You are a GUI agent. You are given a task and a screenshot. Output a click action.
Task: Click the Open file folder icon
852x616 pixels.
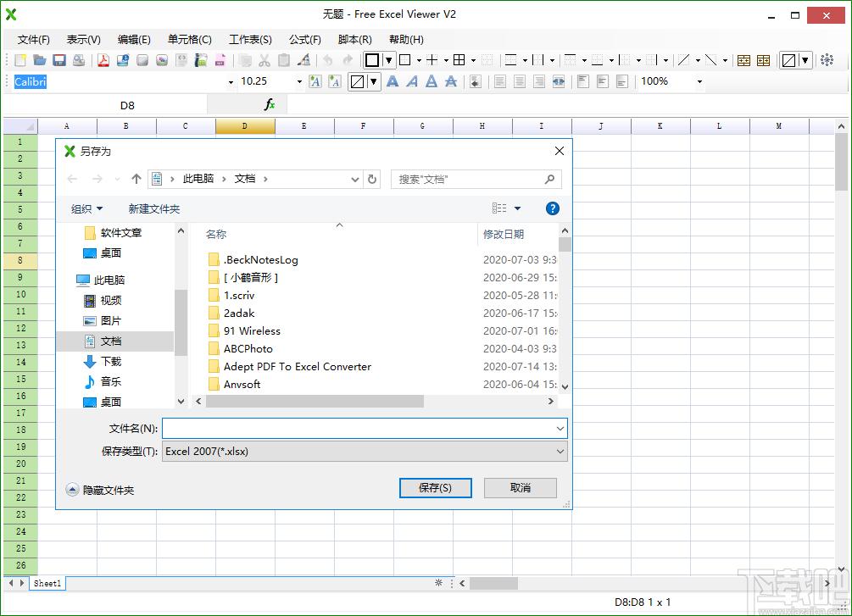coord(40,60)
